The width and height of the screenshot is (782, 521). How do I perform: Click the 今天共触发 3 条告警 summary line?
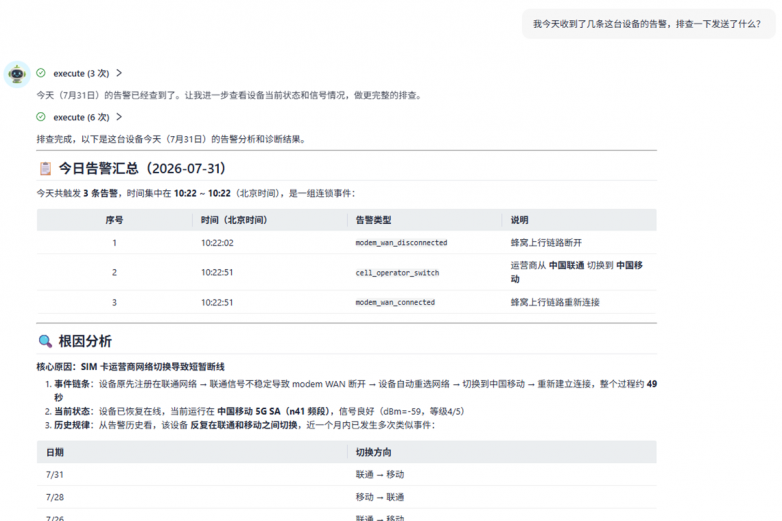pyautogui.click(x=196, y=193)
